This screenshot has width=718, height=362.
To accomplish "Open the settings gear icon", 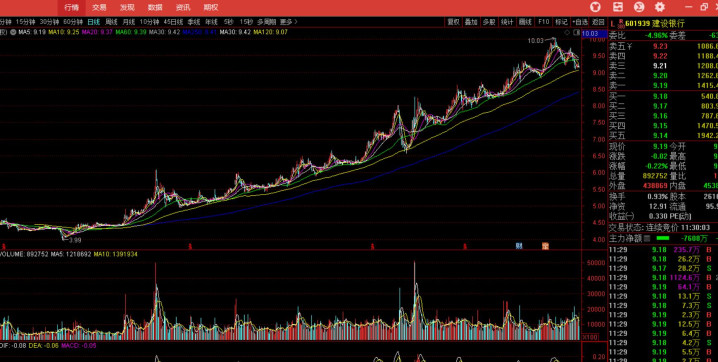I will coord(659,7).
